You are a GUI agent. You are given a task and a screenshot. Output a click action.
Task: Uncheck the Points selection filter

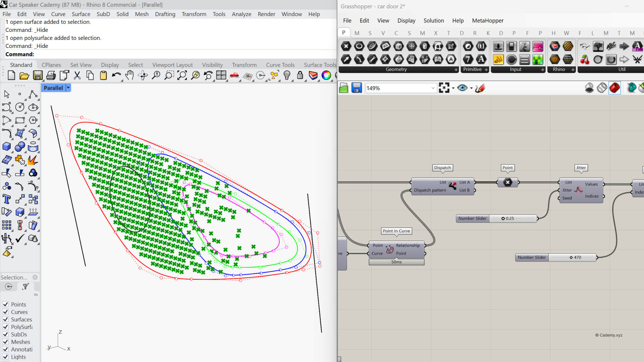point(5,304)
